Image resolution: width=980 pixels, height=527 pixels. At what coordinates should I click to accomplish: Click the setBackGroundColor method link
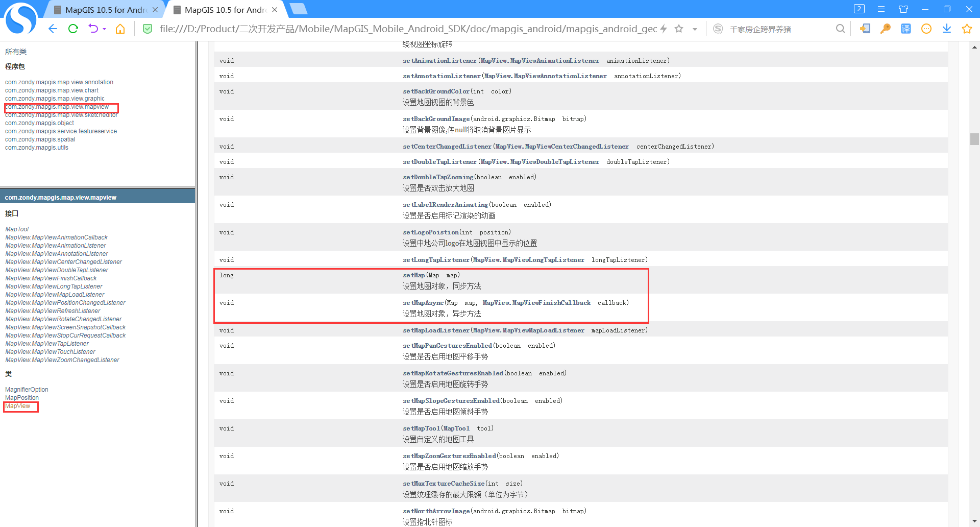[436, 91]
